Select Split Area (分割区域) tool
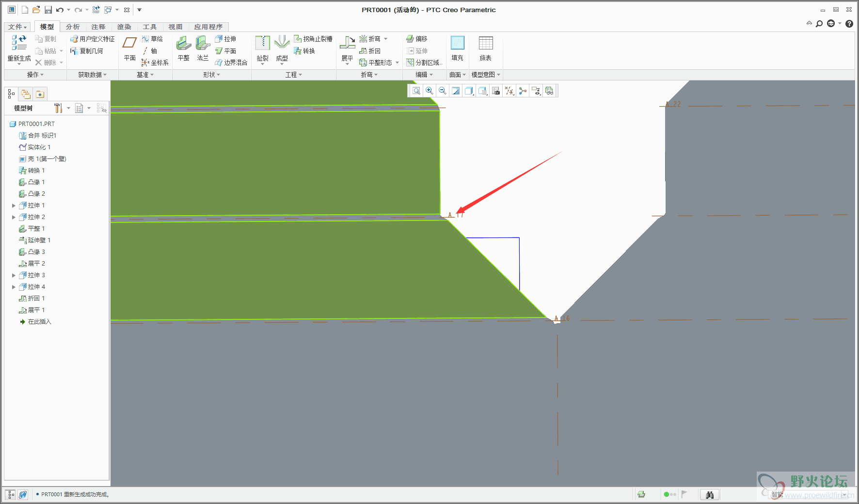The height and width of the screenshot is (504, 859). (x=424, y=63)
